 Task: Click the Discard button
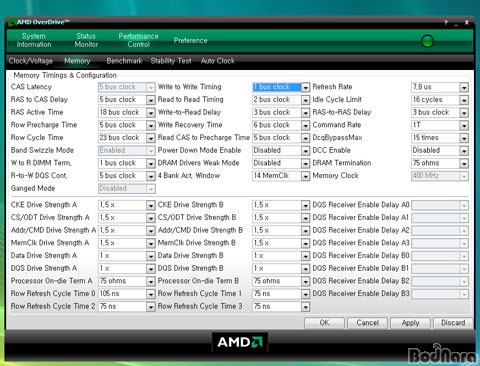453,323
